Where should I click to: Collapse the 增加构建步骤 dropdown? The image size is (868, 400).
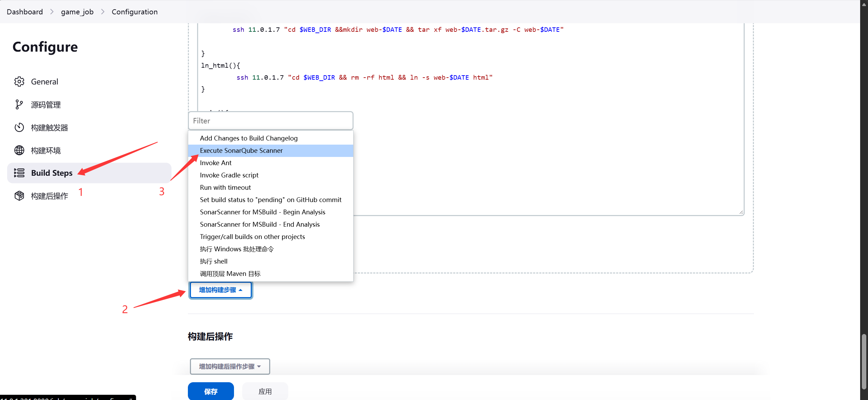point(221,290)
